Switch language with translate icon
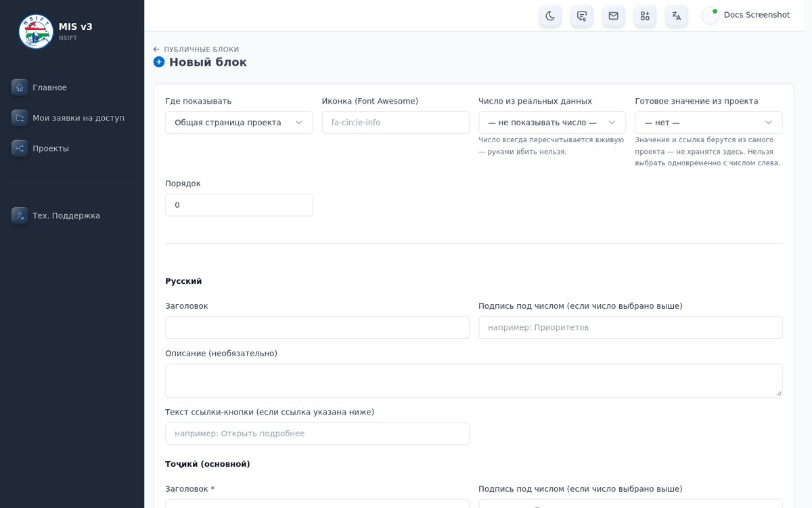This screenshot has width=812, height=508. pos(677,16)
